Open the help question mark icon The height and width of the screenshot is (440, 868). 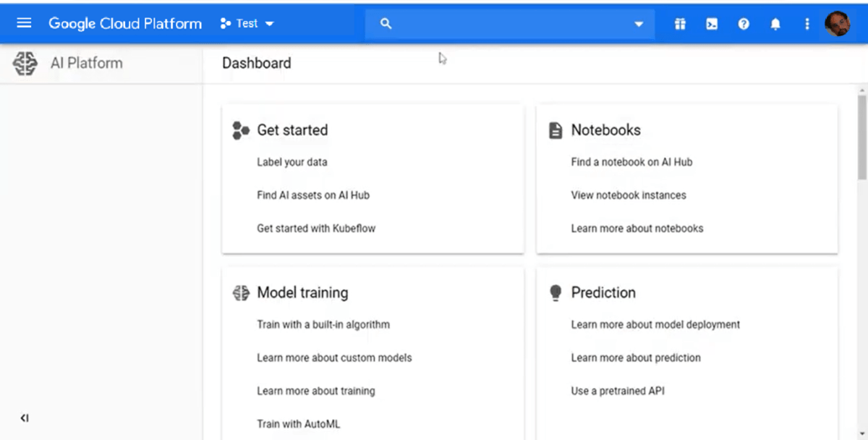point(744,23)
